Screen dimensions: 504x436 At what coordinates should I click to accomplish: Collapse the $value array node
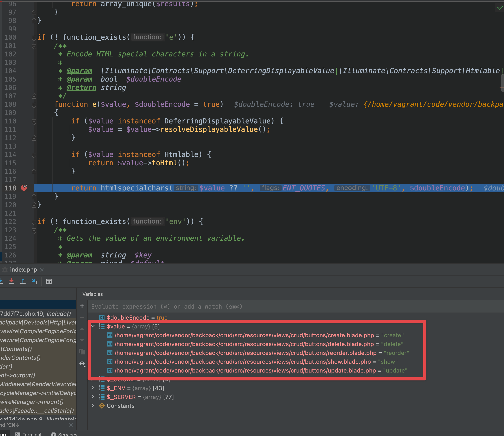(93, 326)
